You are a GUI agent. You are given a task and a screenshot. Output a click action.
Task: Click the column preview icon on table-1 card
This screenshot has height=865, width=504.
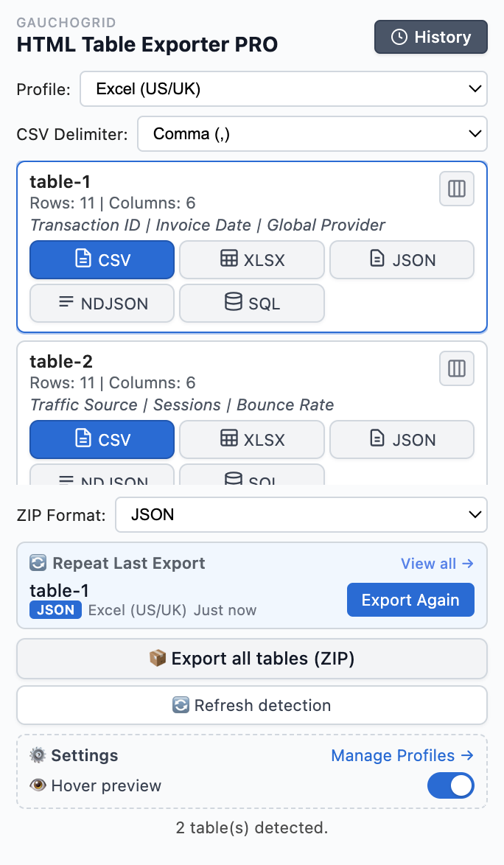coord(456,189)
